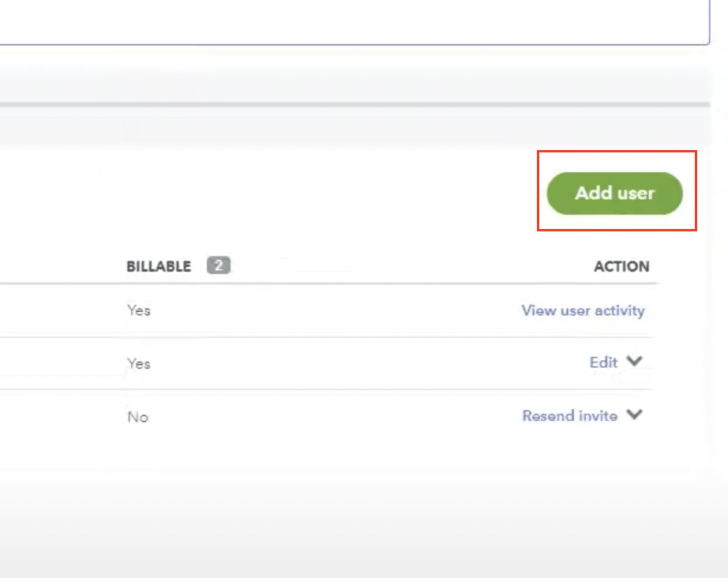Click the green Add user button
Viewport: 728px width, 578px height.
point(614,193)
